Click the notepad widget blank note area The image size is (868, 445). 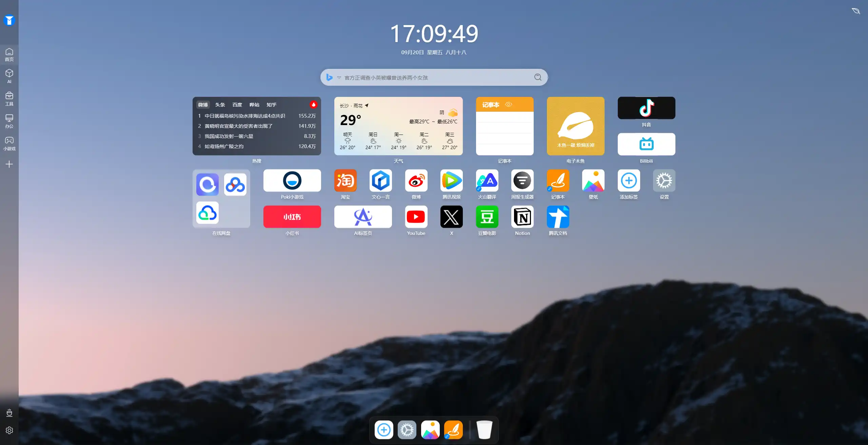pos(505,133)
